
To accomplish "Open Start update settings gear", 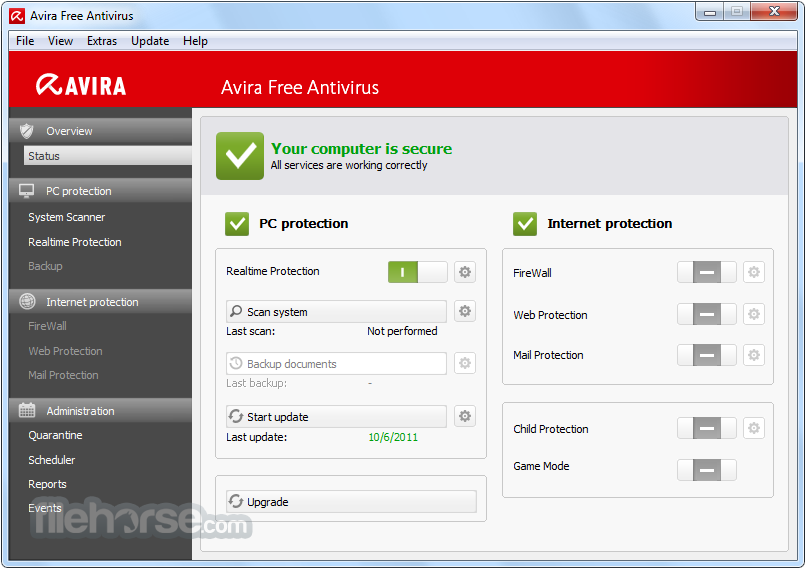I will coord(465,416).
